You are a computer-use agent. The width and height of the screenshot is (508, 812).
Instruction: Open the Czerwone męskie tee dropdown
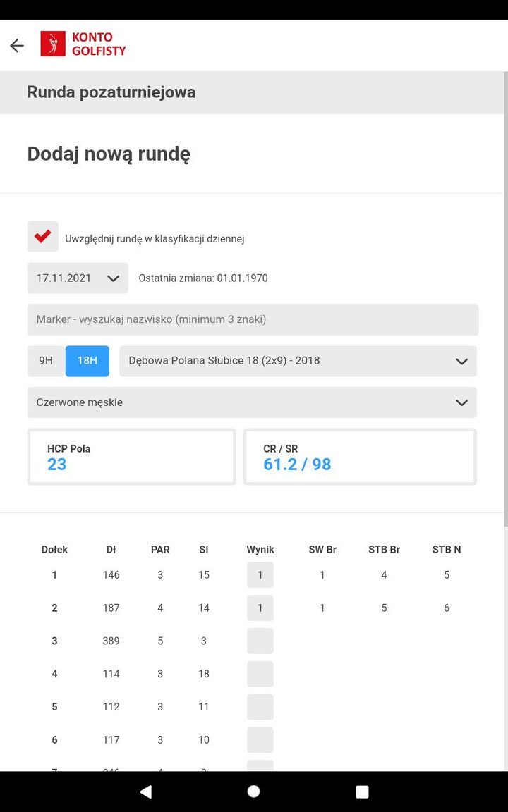coord(252,402)
